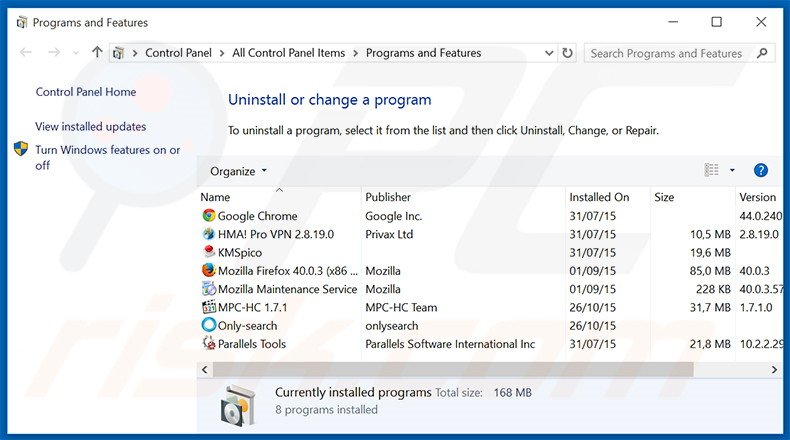
Task: Expand the address bar history dropdown
Action: tap(549, 53)
